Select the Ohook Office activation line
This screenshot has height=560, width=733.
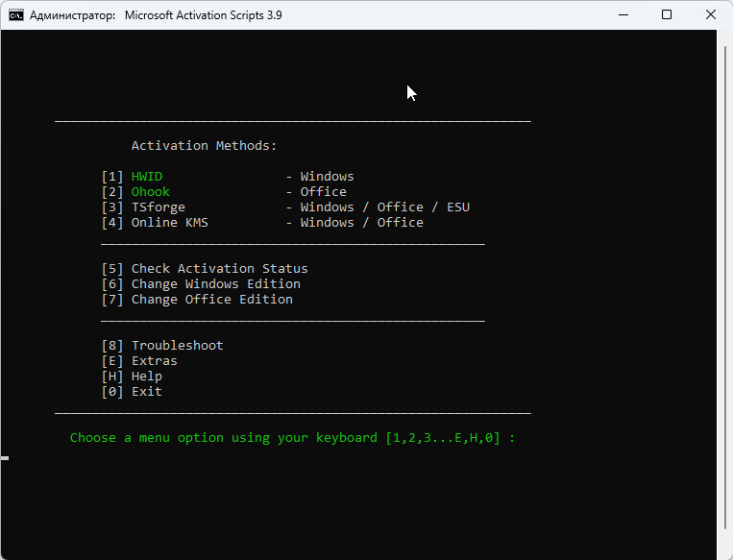click(151, 192)
